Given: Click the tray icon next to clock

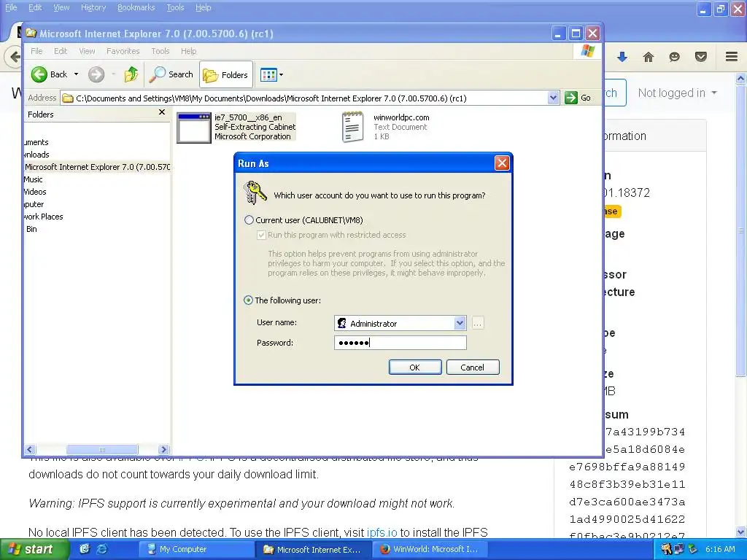Looking at the screenshot, I should pyautogui.click(x=693, y=550).
